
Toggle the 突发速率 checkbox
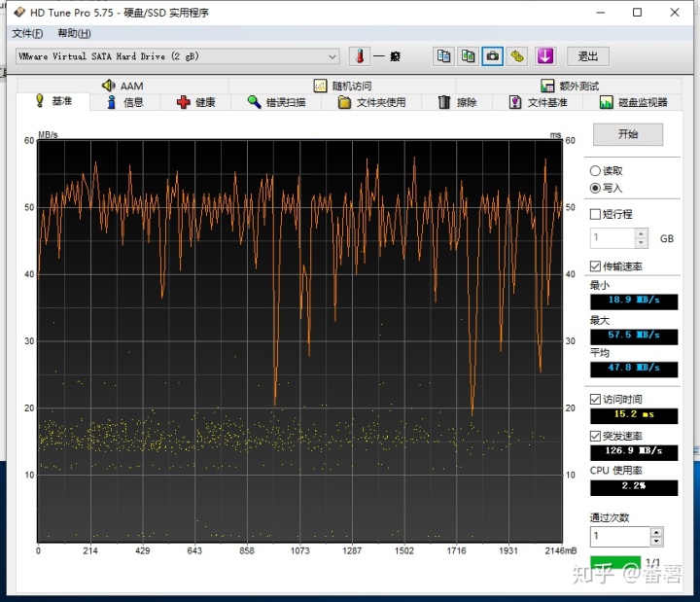click(x=595, y=436)
